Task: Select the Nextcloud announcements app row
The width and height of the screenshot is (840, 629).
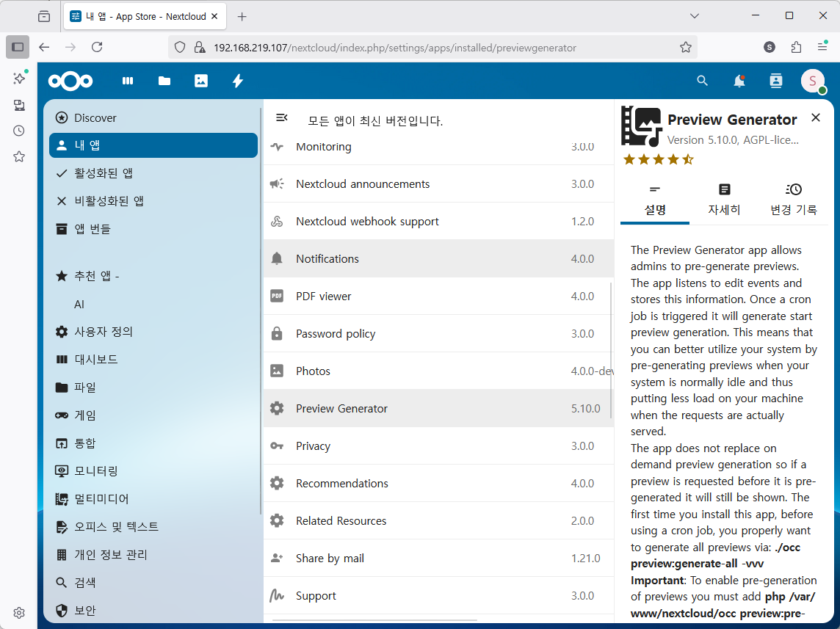Action: [x=438, y=183]
